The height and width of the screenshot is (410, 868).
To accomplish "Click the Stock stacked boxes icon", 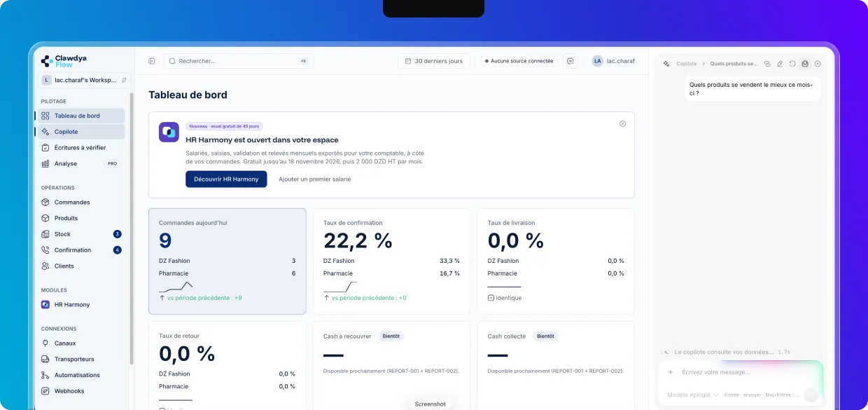I will pyautogui.click(x=45, y=234).
